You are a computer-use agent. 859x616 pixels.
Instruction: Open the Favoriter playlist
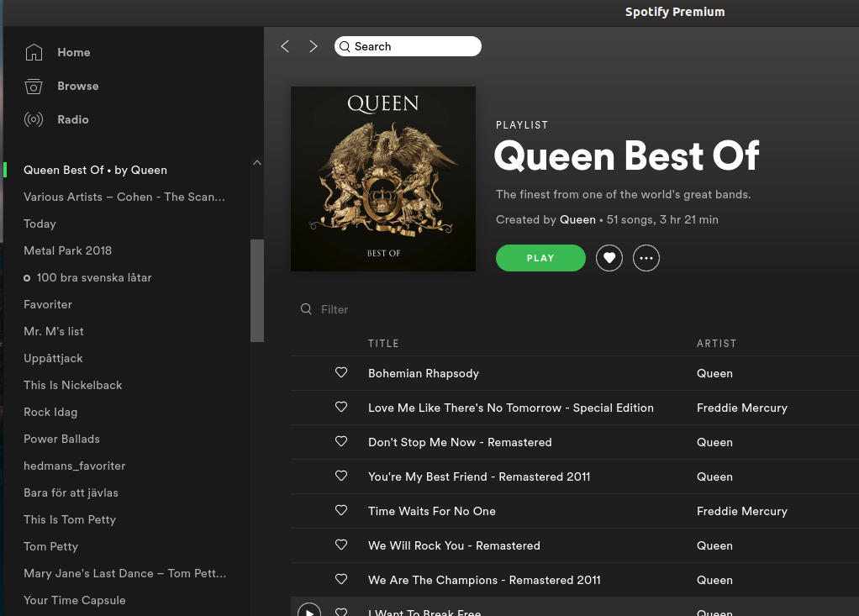pos(48,304)
